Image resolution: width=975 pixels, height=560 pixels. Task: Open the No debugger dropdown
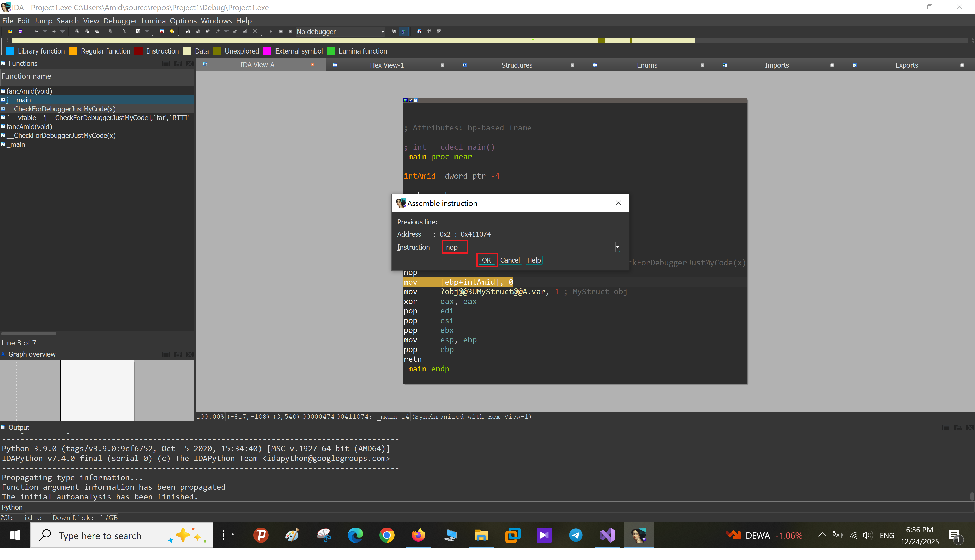tap(382, 32)
